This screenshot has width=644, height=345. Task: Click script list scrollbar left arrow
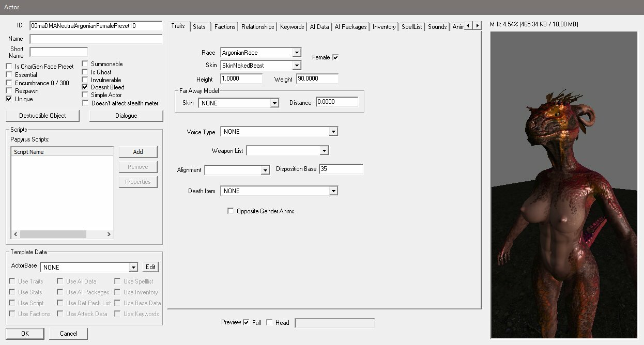(x=16, y=234)
